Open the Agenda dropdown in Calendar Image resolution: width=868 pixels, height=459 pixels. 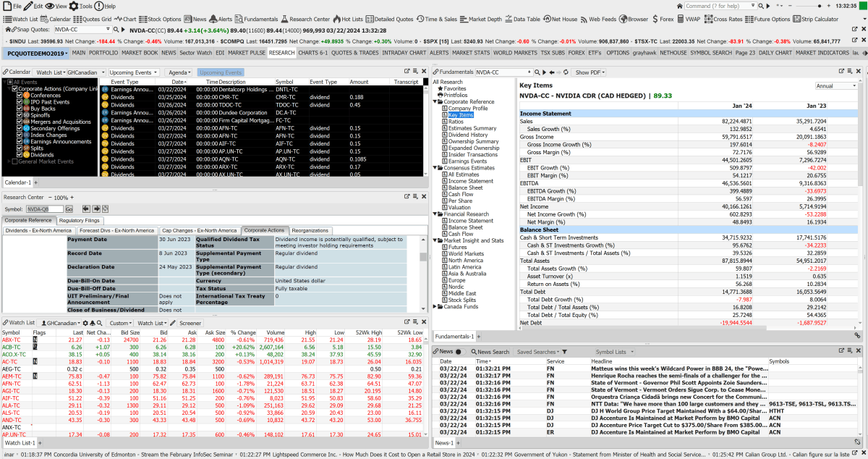click(x=178, y=72)
